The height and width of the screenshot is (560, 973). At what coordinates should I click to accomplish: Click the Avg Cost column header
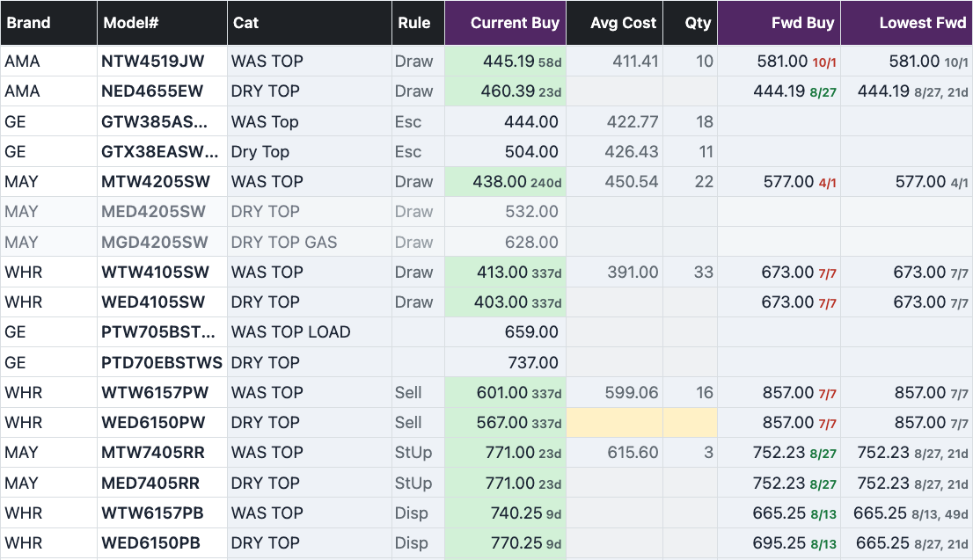point(614,23)
